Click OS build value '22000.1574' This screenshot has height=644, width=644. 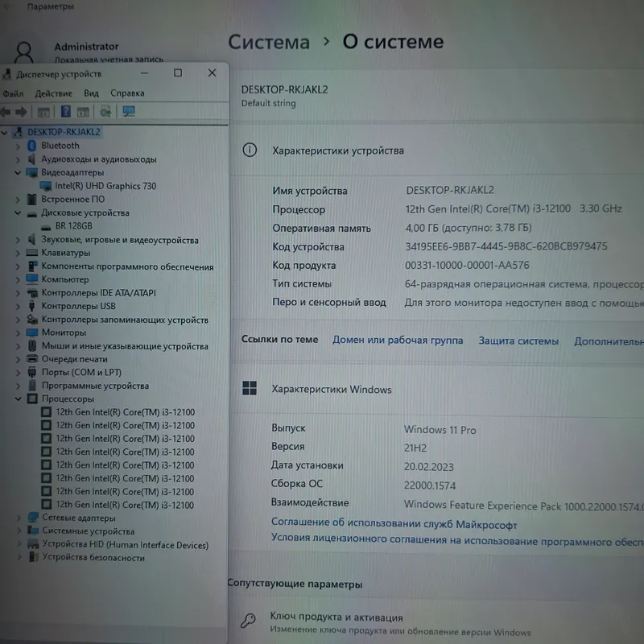430,485
